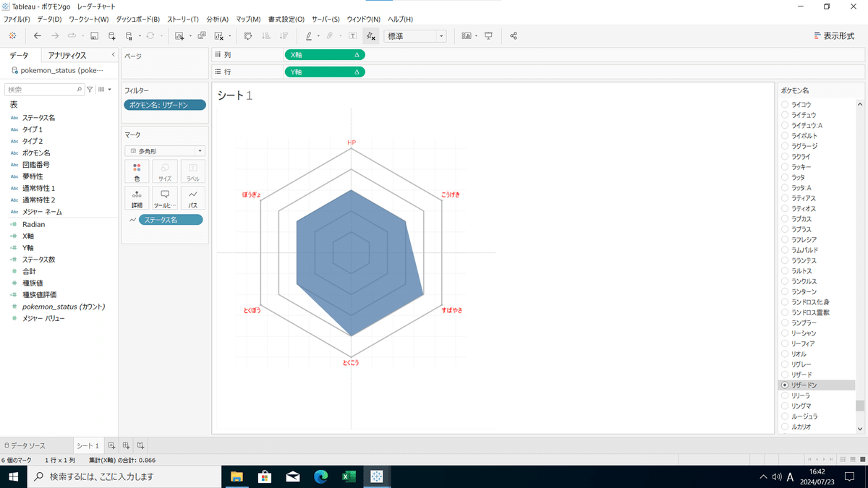
Task: Click the fix axes pin icon
Action: (x=370, y=35)
